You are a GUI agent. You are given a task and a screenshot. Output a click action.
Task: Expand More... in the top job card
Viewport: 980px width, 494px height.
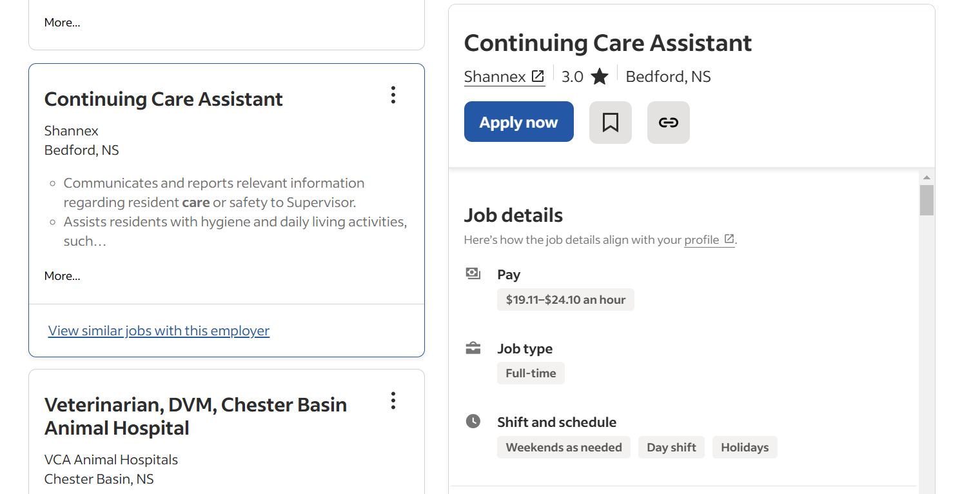(63, 23)
